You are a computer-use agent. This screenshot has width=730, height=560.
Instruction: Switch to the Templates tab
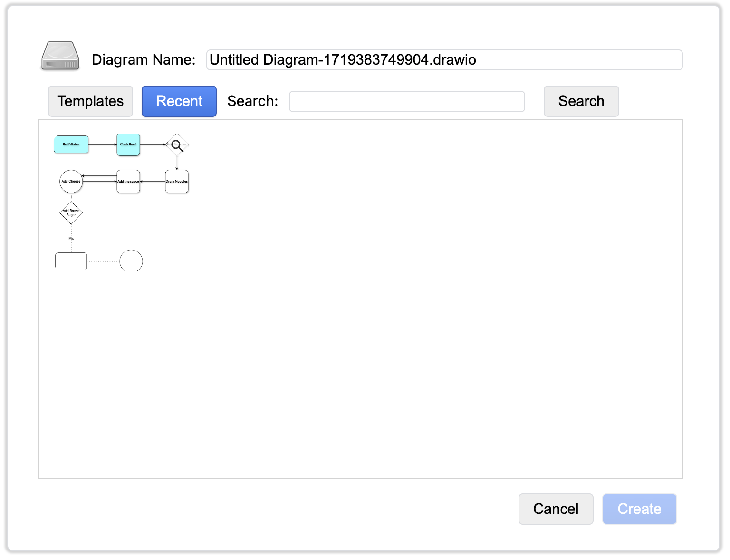[x=90, y=101]
